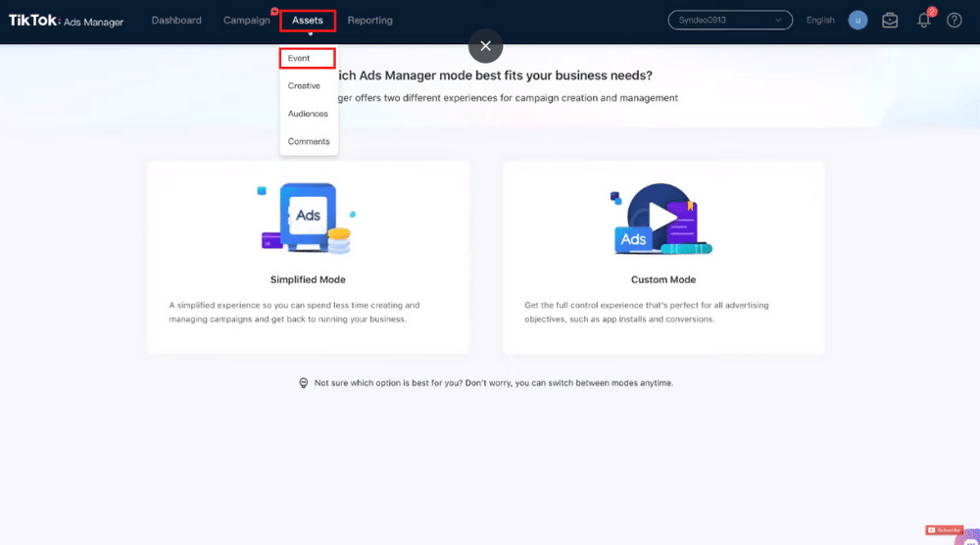Click the Subscribe badge
Viewport: 980px width, 545px height.
click(x=944, y=530)
